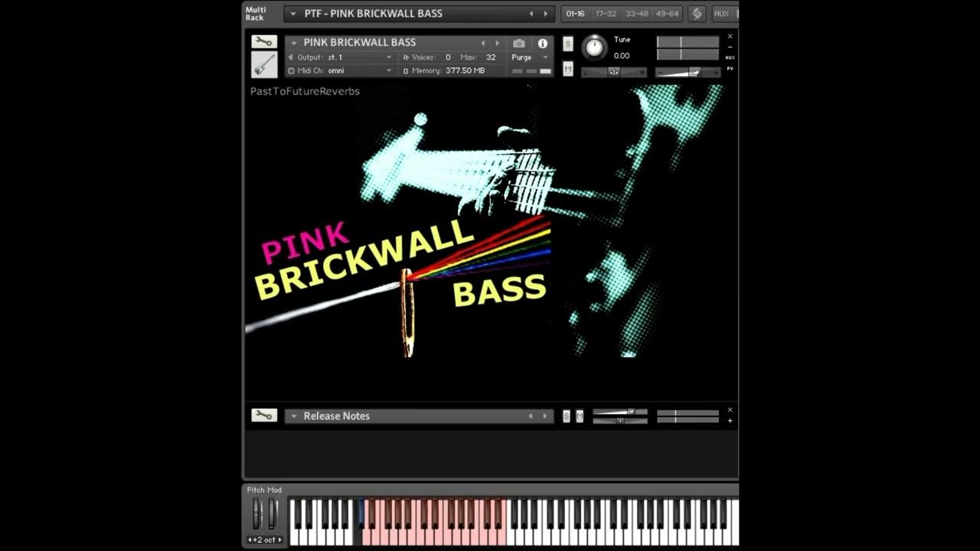Take a snapshot with the camera icon

(x=519, y=44)
